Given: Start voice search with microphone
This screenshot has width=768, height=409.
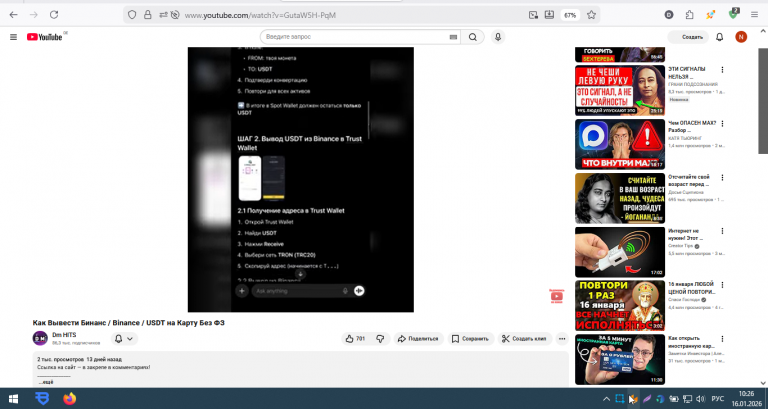Looking at the screenshot, I should [x=498, y=37].
